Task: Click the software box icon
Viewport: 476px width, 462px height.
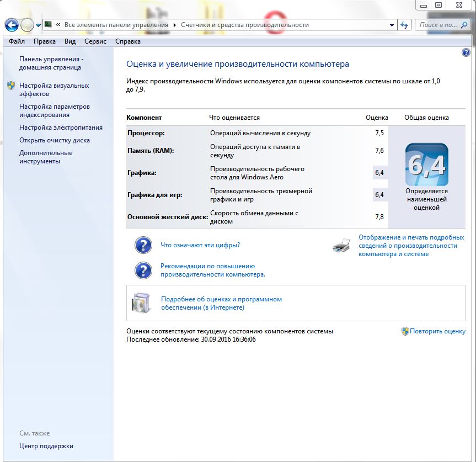Action: point(141,303)
